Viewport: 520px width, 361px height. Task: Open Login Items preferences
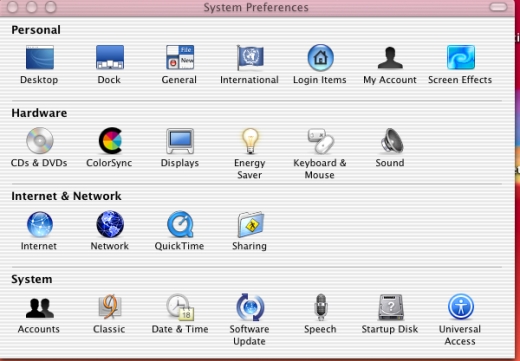click(320, 58)
